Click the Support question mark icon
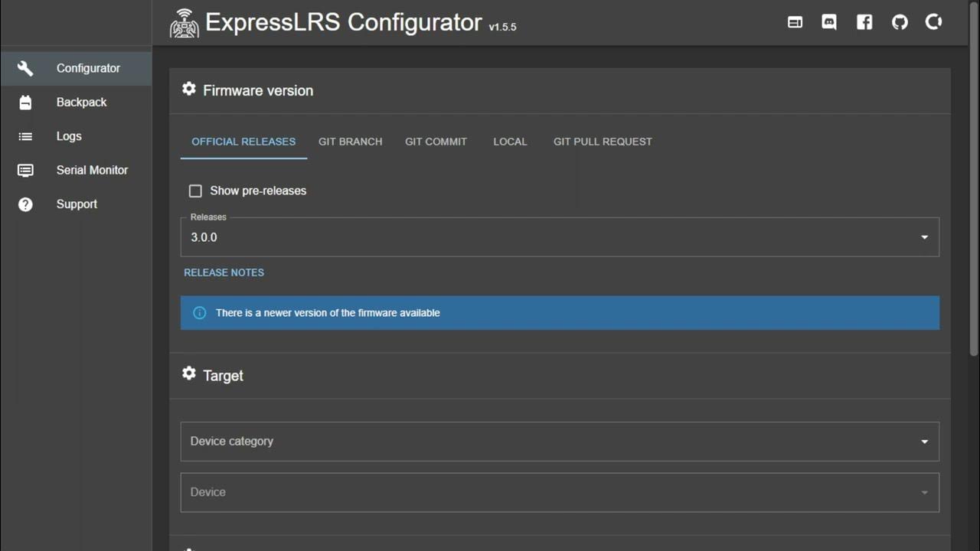 (25, 204)
